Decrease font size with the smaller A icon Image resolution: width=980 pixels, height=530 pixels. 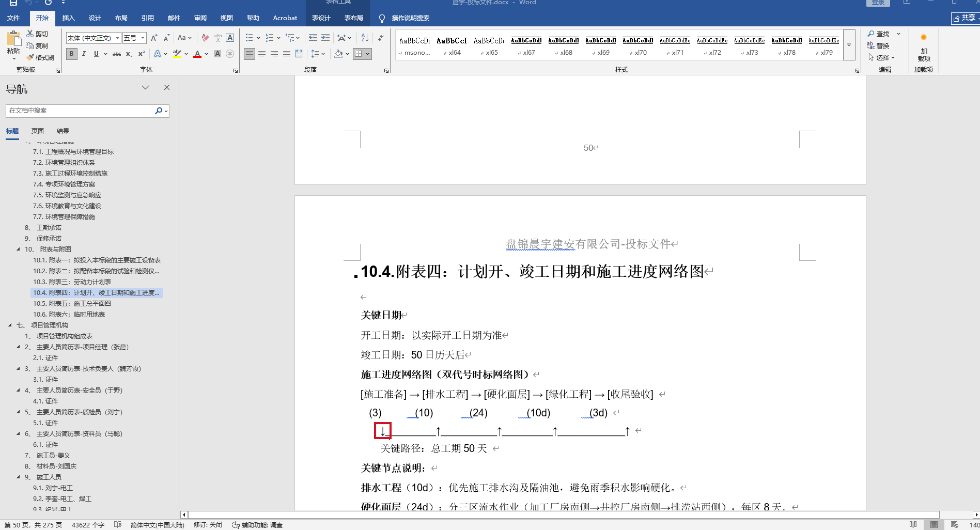click(166, 38)
